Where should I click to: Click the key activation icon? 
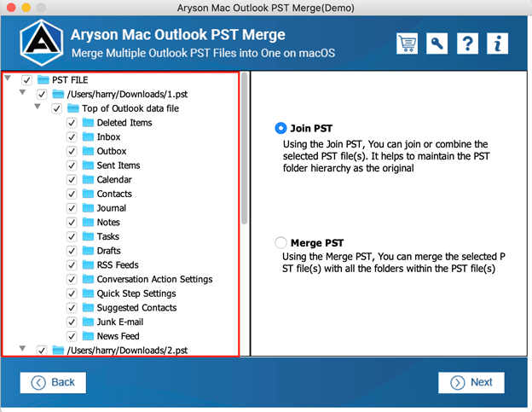pos(437,44)
